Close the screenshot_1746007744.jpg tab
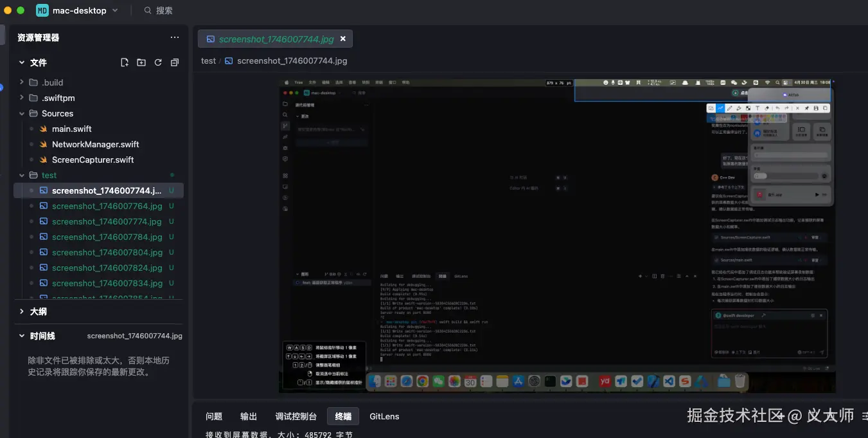868x438 pixels. click(x=342, y=39)
